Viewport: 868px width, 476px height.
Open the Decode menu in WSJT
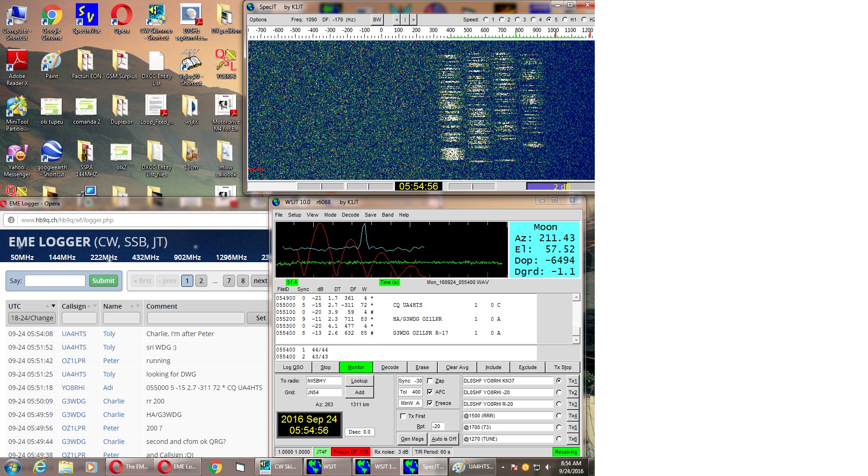coord(350,215)
